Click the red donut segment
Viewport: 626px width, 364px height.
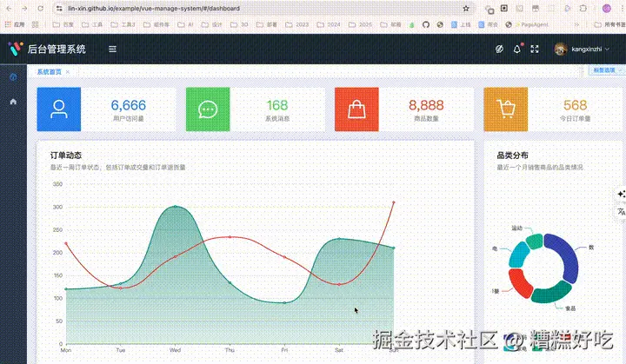(519, 283)
